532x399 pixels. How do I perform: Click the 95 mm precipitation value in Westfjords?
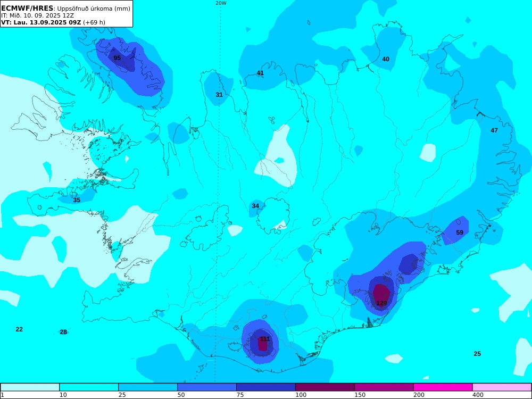[117, 58]
